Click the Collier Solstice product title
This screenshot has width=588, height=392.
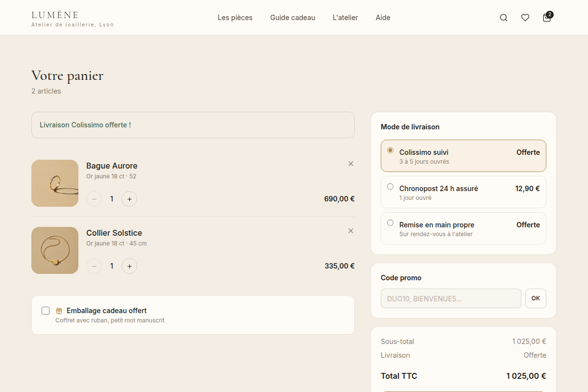coord(114,233)
